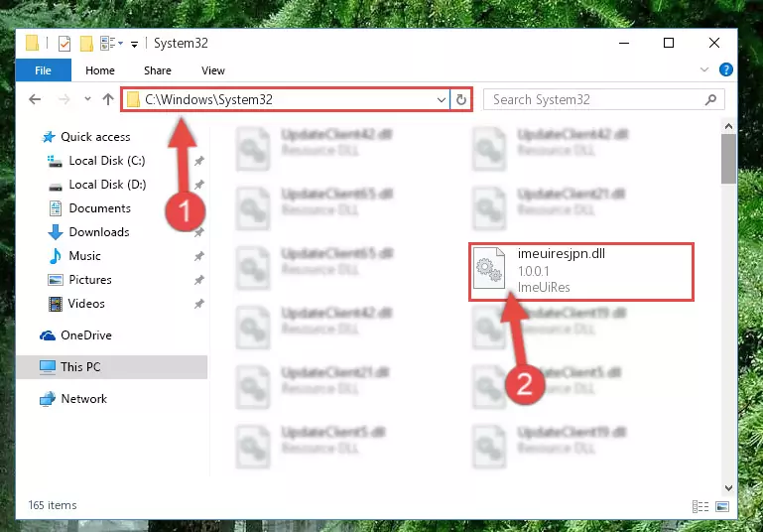Select OneDrive in the navigation pane
763x532 pixels.
point(86,335)
